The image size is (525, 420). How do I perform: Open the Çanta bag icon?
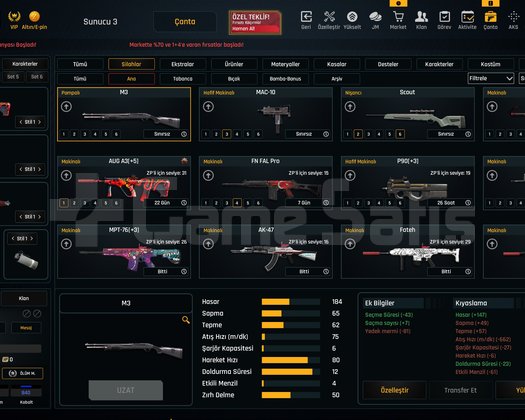(x=491, y=17)
